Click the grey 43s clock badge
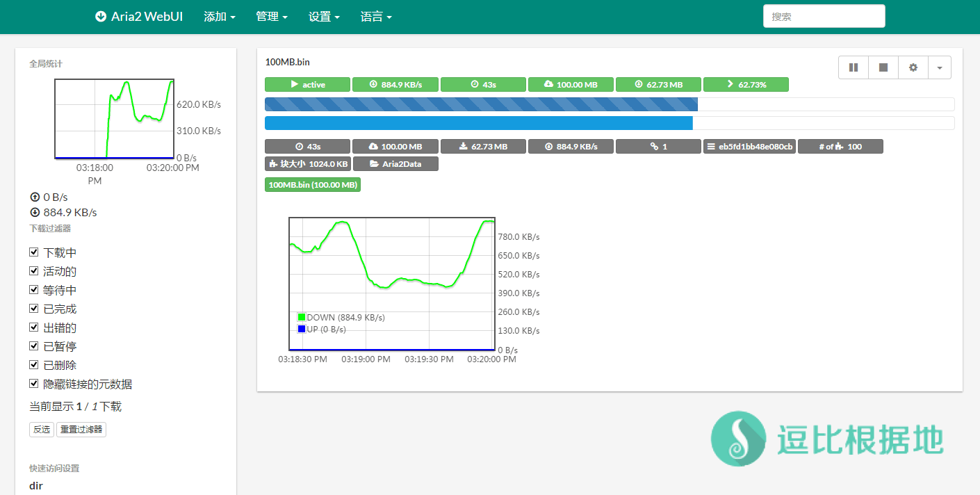The width and height of the screenshot is (980, 495). click(x=307, y=147)
